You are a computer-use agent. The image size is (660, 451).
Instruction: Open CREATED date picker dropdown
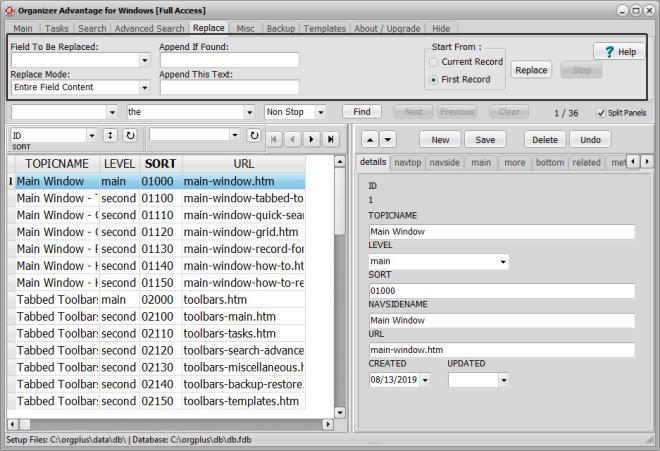click(x=425, y=380)
